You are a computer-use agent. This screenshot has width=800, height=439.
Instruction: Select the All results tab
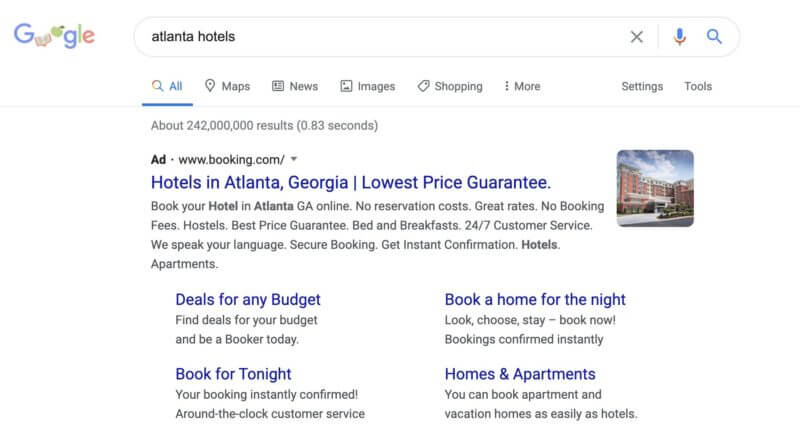(167, 86)
